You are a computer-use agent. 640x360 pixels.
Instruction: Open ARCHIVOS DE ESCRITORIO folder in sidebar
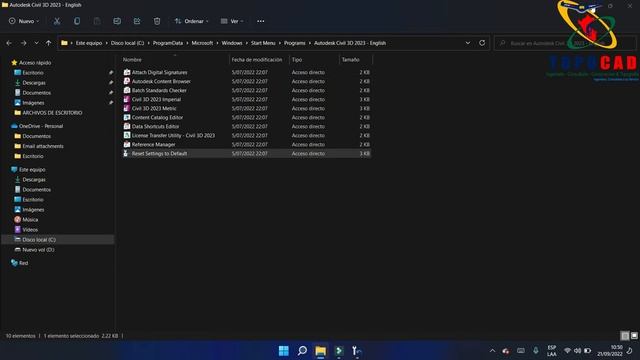[52, 113]
